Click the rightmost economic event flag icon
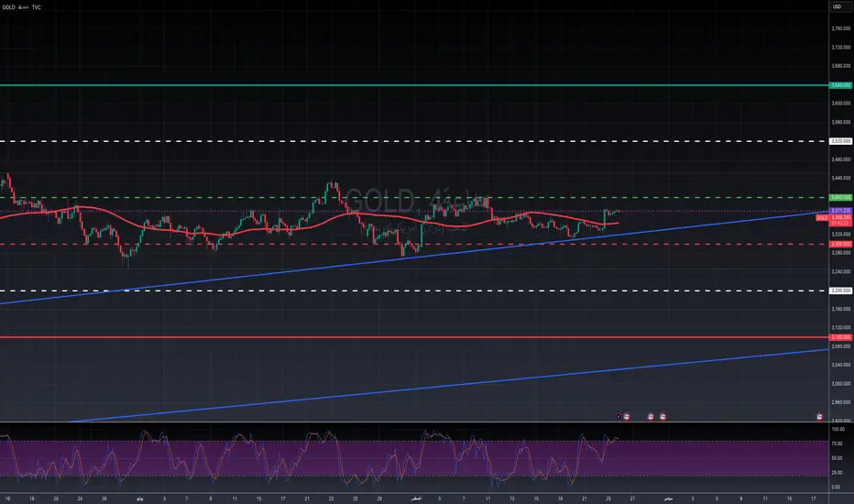The width and height of the screenshot is (854, 504). coord(819,416)
